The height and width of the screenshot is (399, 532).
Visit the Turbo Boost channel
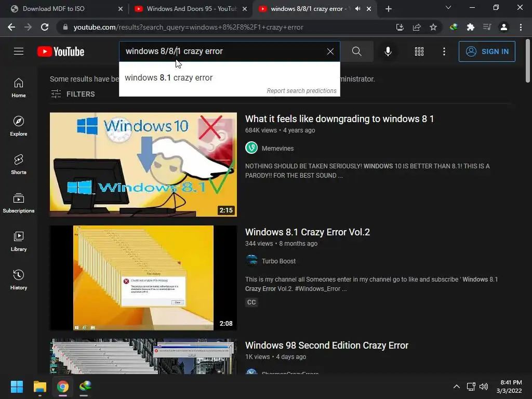pyautogui.click(x=278, y=261)
